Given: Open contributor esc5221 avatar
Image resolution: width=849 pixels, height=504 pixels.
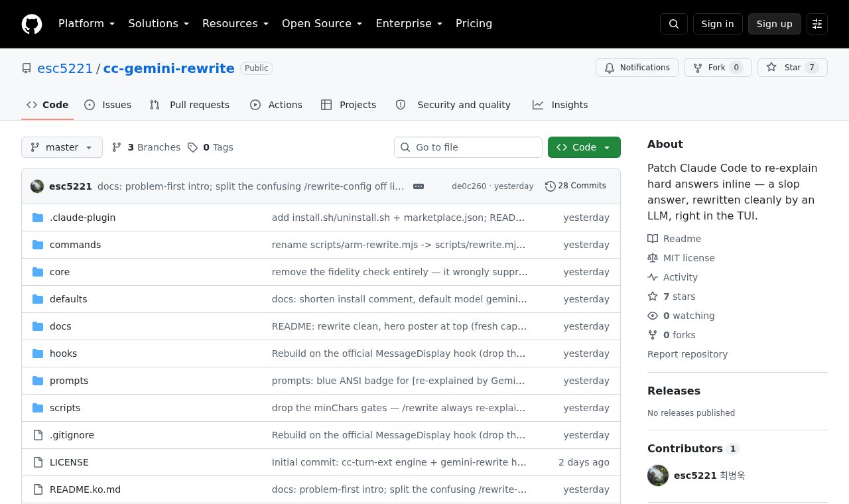Looking at the screenshot, I should pos(658,475).
